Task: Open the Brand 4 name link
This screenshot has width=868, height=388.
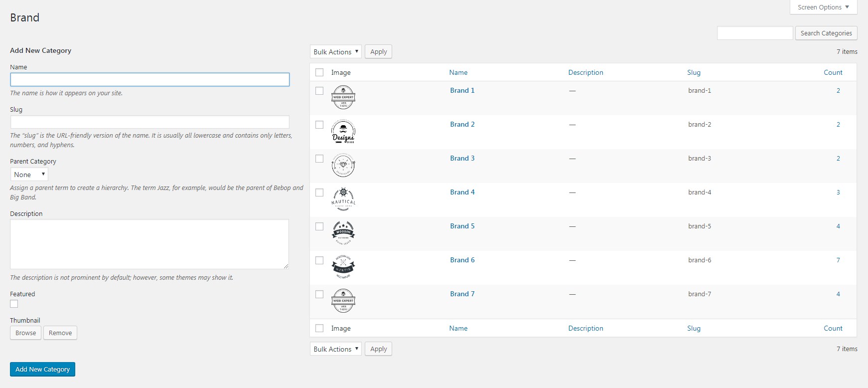Action: coord(462,192)
